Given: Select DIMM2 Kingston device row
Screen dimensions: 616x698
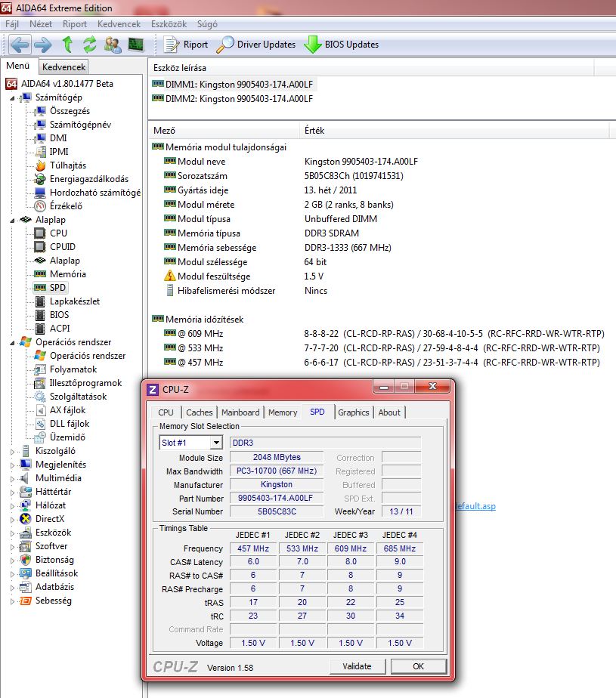Looking at the screenshot, I should click(233, 98).
